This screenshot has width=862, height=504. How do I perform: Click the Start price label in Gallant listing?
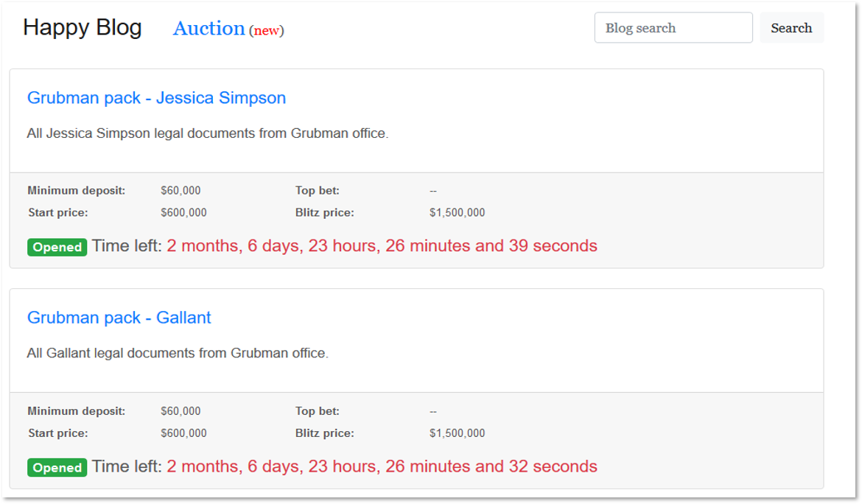58,433
